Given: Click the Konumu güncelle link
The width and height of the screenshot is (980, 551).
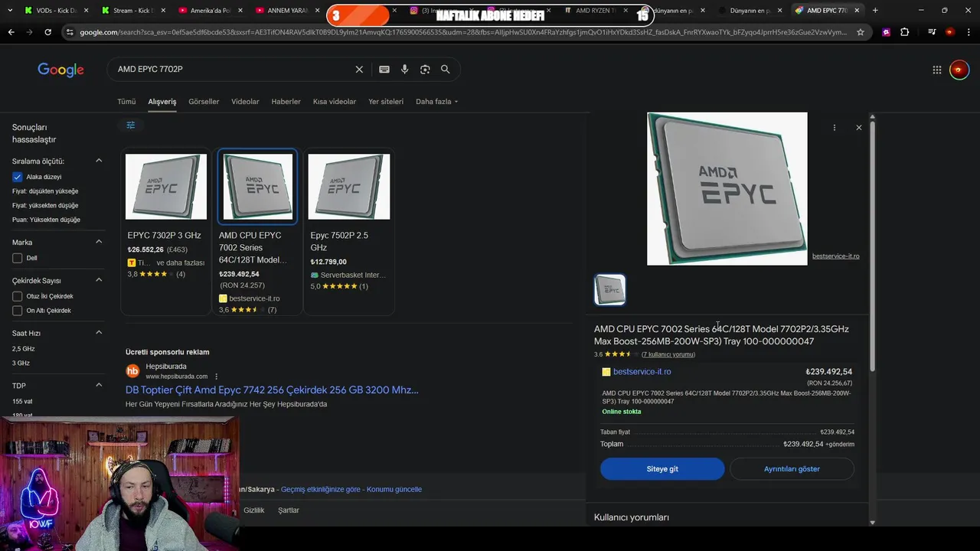Looking at the screenshot, I should (394, 489).
